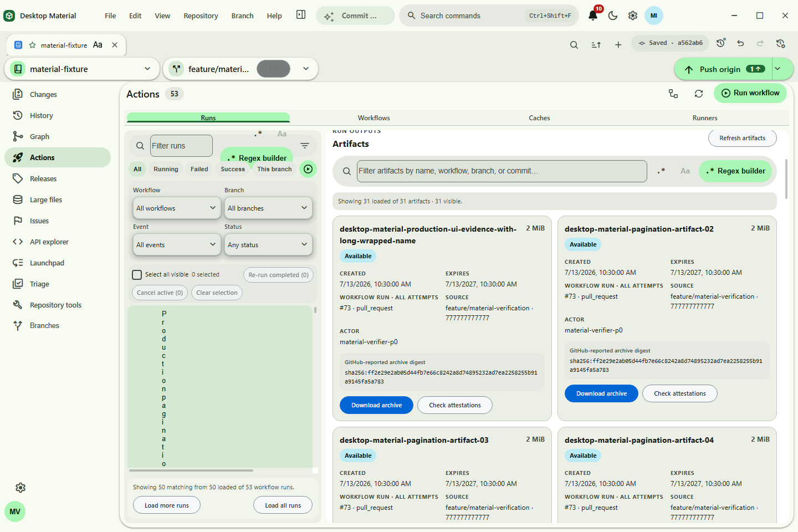Switch to the Runners tab
The height and width of the screenshot is (532, 798).
pos(705,117)
